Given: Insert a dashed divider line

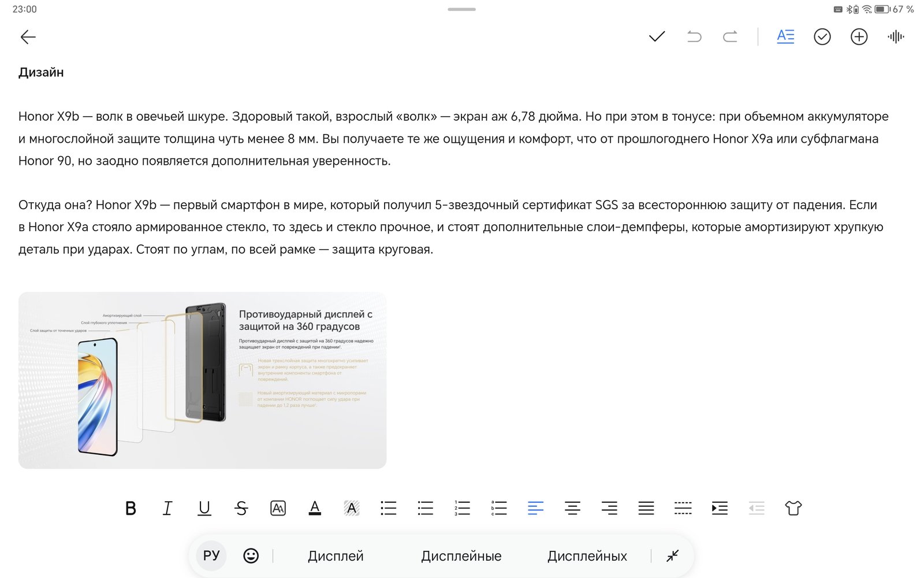Looking at the screenshot, I should (x=683, y=508).
